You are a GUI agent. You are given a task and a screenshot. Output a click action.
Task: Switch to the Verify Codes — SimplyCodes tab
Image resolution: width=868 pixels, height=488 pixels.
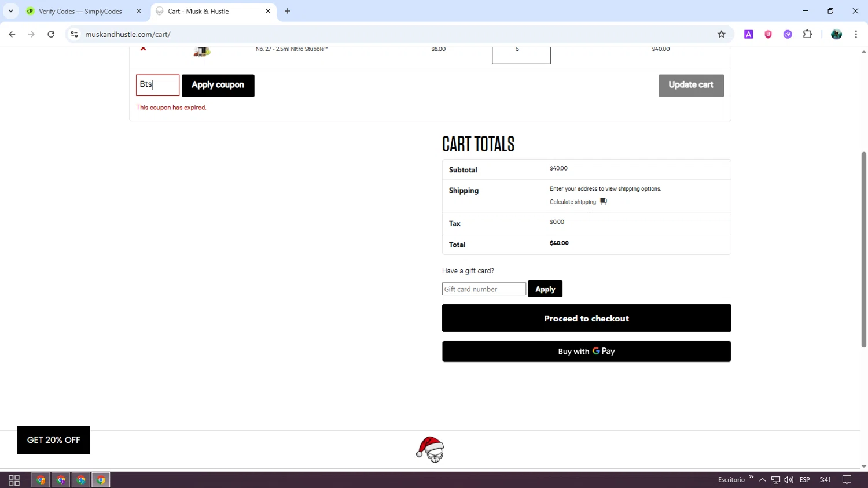pyautogui.click(x=80, y=11)
